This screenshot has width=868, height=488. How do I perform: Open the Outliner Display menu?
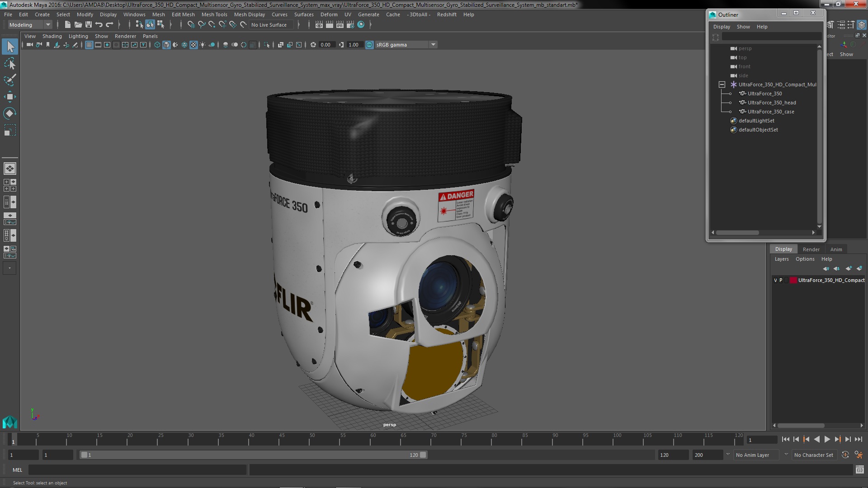pos(722,27)
